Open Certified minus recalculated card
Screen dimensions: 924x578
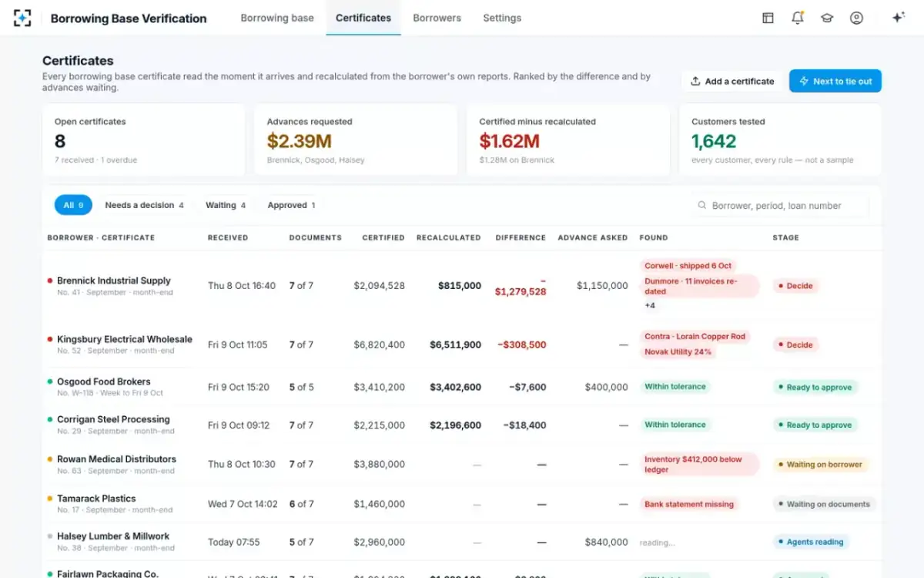(x=568, y=140)
